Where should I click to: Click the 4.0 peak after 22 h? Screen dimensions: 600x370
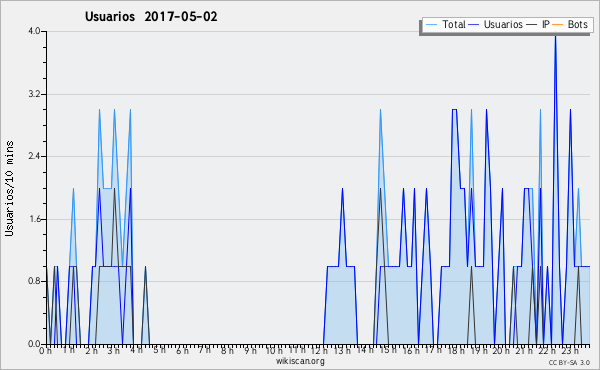pos(555,36)
